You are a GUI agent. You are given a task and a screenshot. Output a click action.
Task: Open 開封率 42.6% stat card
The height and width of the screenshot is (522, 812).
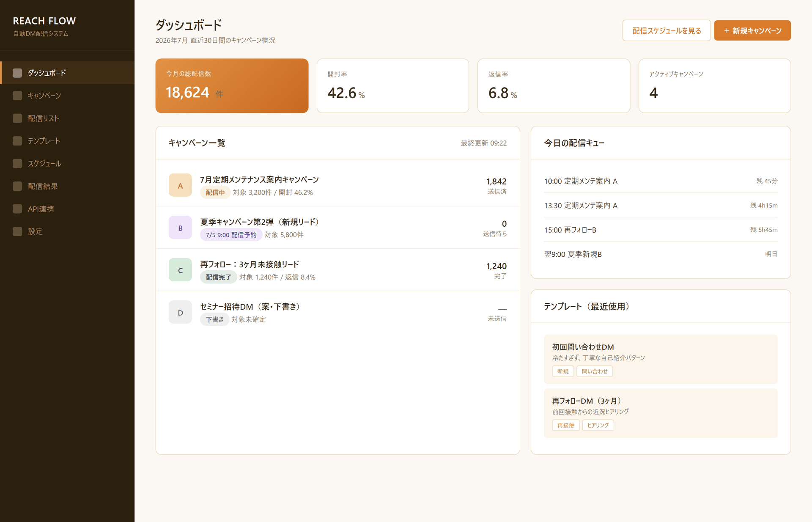[393, 85]
